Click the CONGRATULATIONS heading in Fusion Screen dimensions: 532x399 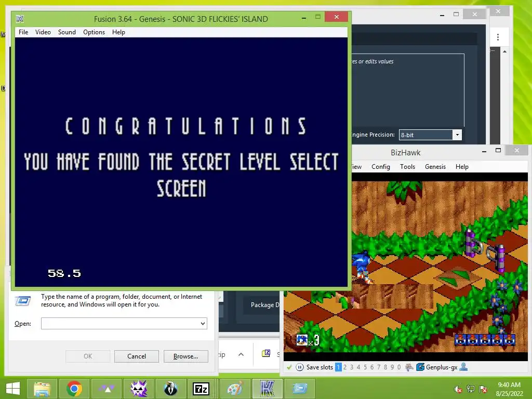(186, 126)
